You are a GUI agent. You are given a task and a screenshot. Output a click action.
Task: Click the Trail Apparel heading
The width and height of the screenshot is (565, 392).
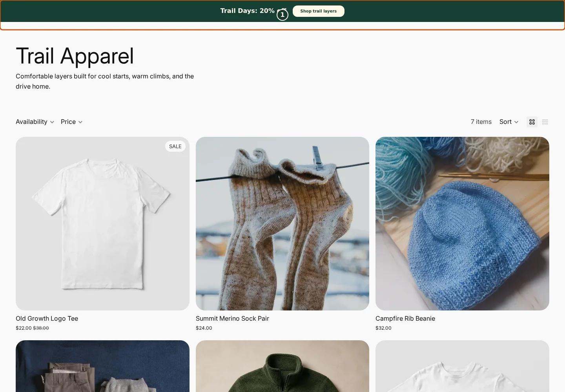click(x=75, y=56)
